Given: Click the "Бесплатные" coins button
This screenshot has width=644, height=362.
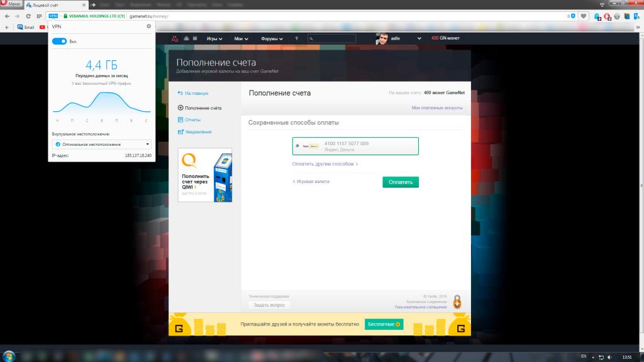Looking at the screenshot, I should pos(384,324).
